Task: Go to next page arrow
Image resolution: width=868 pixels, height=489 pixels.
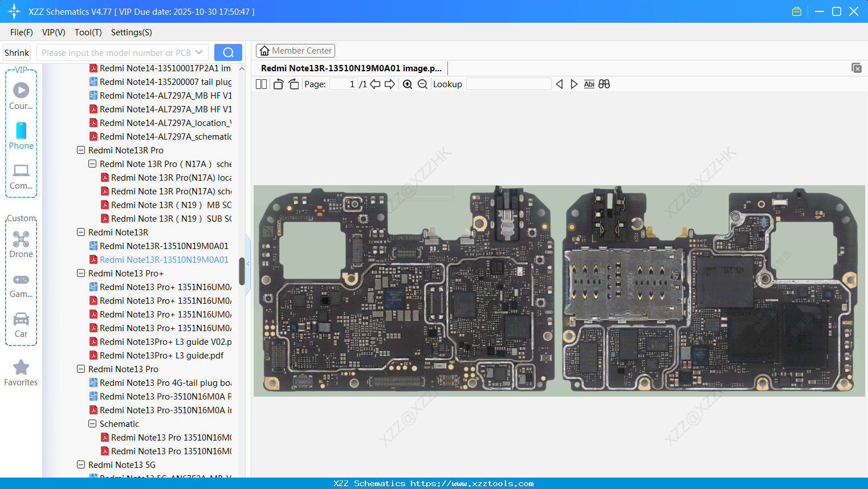Action: 390,84
